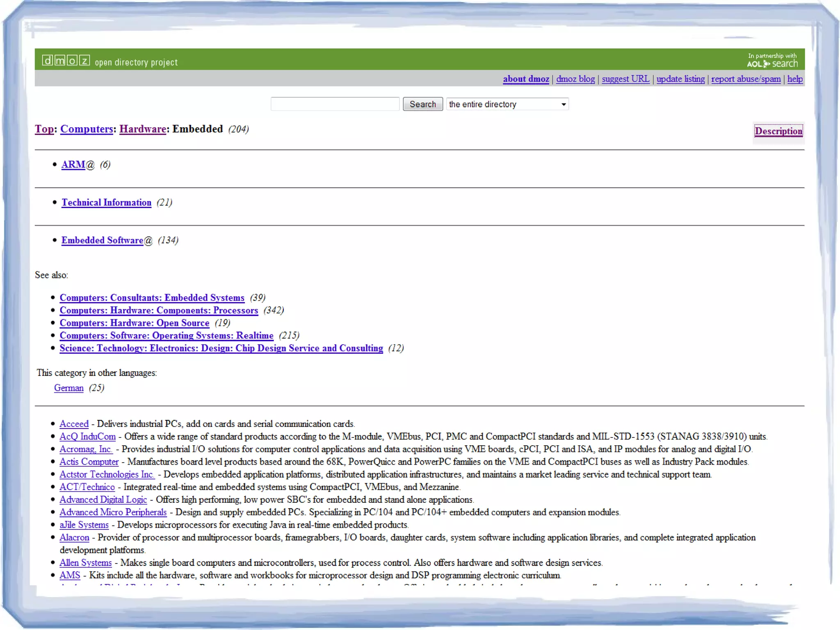Go to Computers breadcrumb link
840x630 pixels.
[87, 129]
